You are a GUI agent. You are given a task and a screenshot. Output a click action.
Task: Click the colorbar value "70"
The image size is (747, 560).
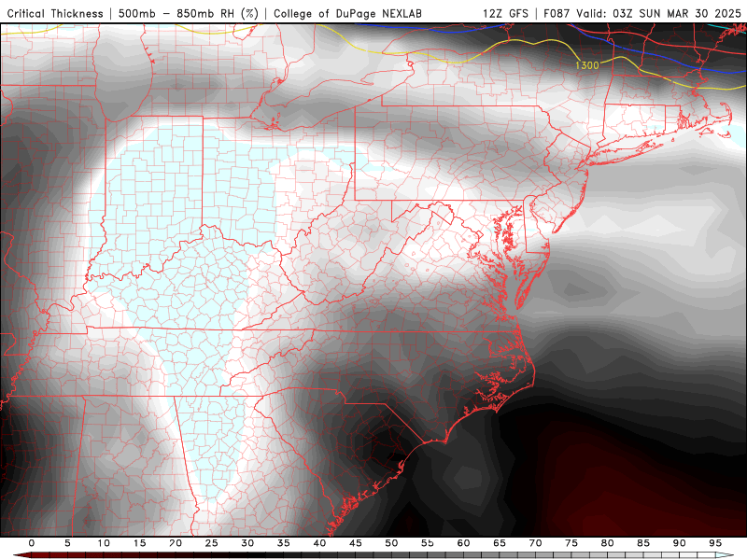click(x=535, y=543)
